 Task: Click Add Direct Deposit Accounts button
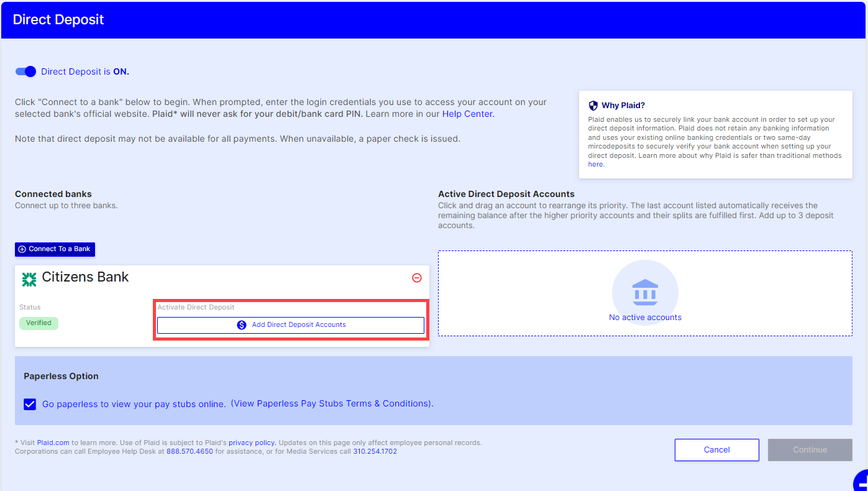[x=291, y=325]
